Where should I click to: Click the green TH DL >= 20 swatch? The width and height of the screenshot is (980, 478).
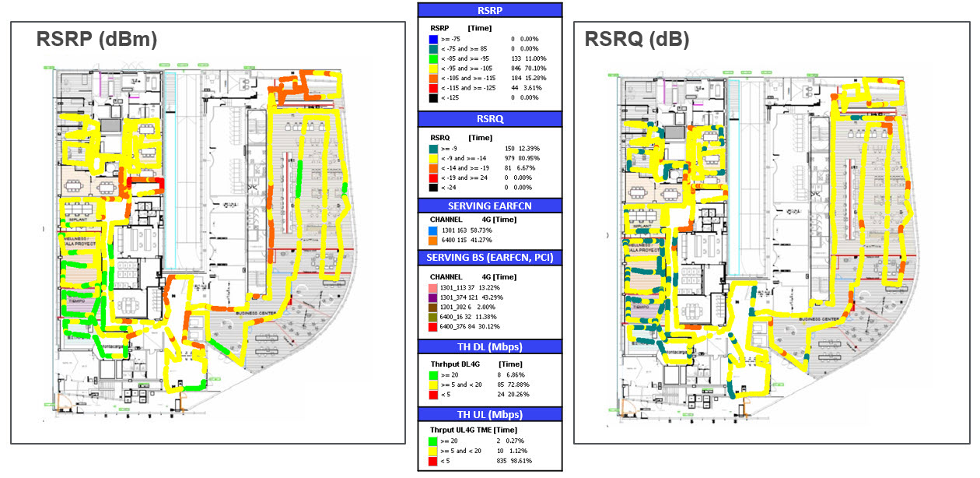coord(433,374)
